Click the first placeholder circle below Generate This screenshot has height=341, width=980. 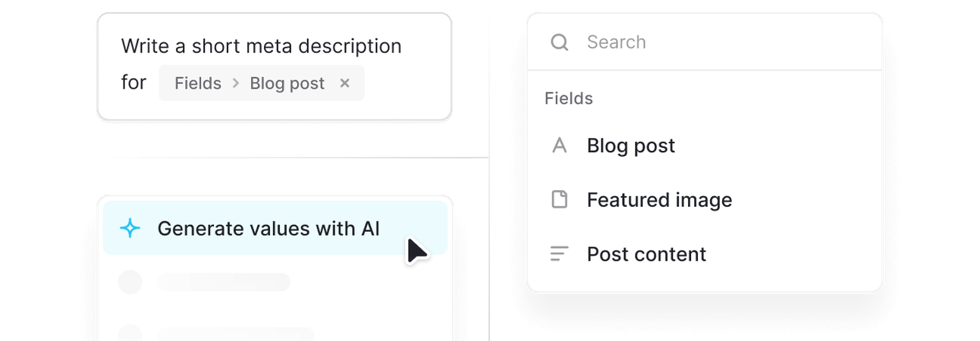[x=130, y=282]
